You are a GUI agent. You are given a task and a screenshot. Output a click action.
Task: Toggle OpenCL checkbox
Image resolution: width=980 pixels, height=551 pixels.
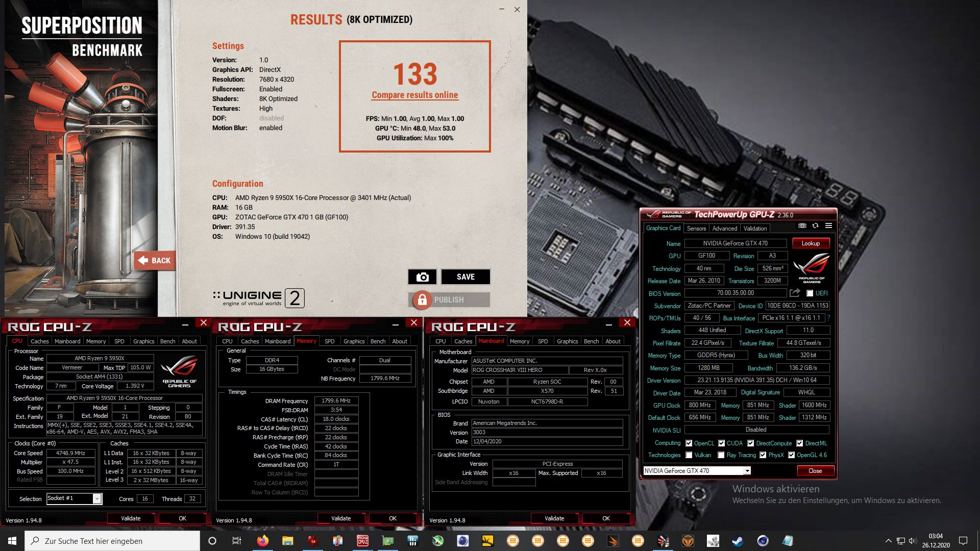tap(689, 443)
